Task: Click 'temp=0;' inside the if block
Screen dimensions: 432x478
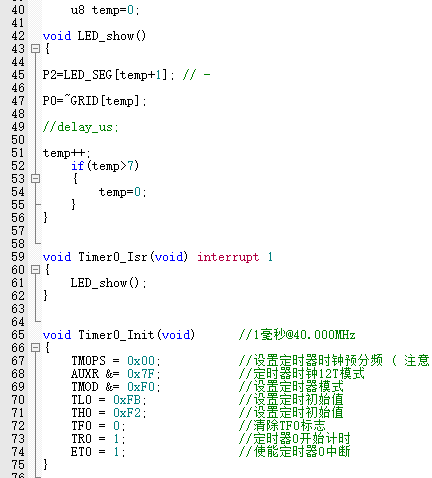Action: (x=122, y=192)
